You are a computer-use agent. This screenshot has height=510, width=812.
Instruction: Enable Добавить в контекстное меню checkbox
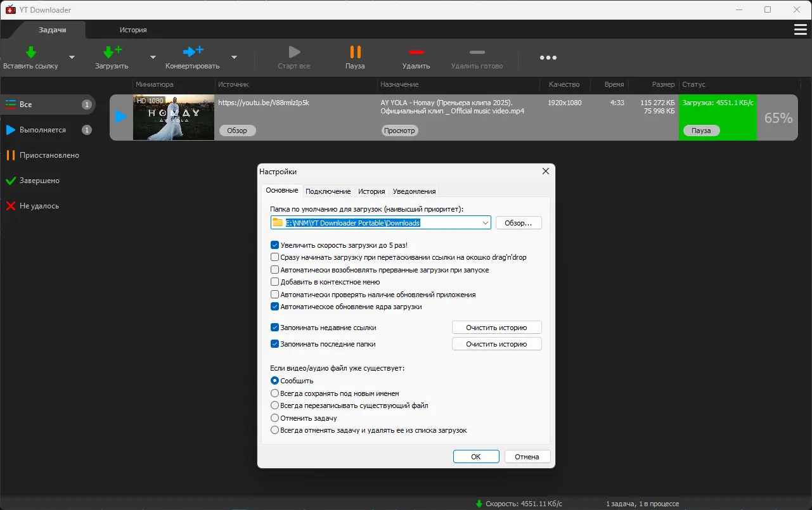tap(274, 282)
